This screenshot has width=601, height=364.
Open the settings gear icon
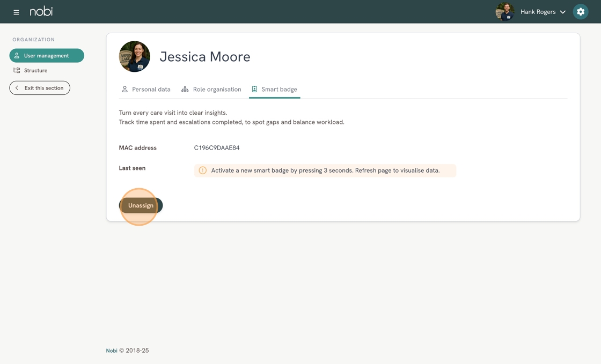click(580, 12)
